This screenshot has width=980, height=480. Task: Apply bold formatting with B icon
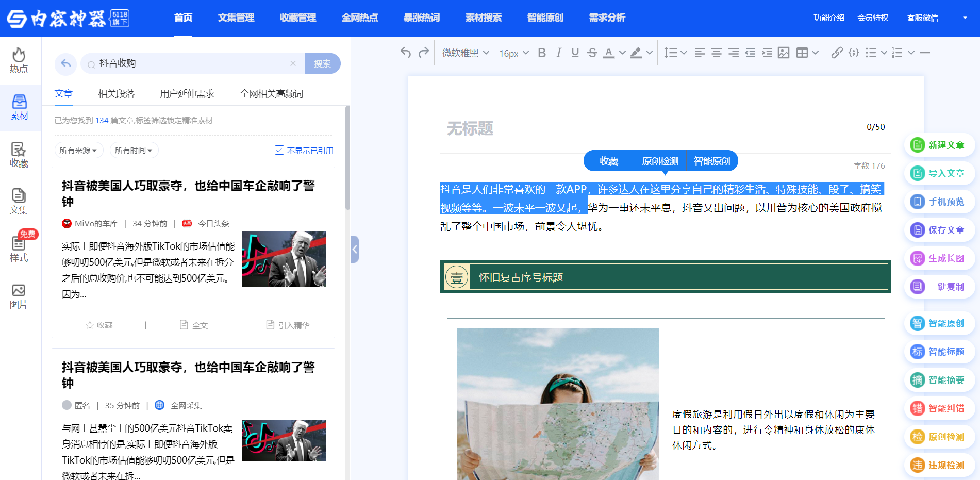(x=542, y=53)
